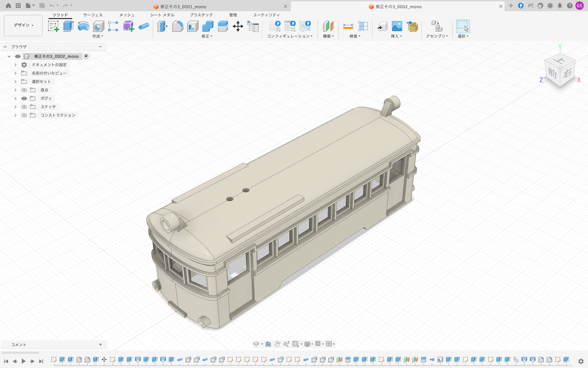Expand the ドキュメントの設定 node

tap(16, 65)
